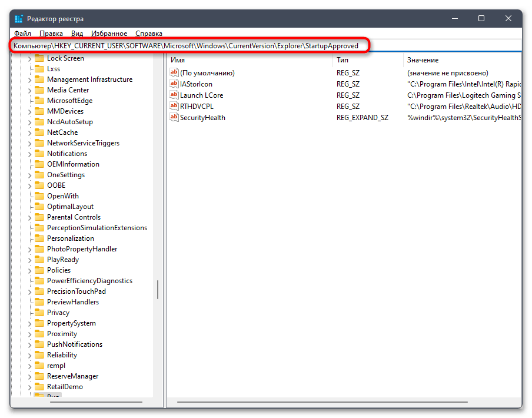Expand the PrecisionTouchPad key
Viewport: 532px width, 418px height.
(x=29, y=292)
